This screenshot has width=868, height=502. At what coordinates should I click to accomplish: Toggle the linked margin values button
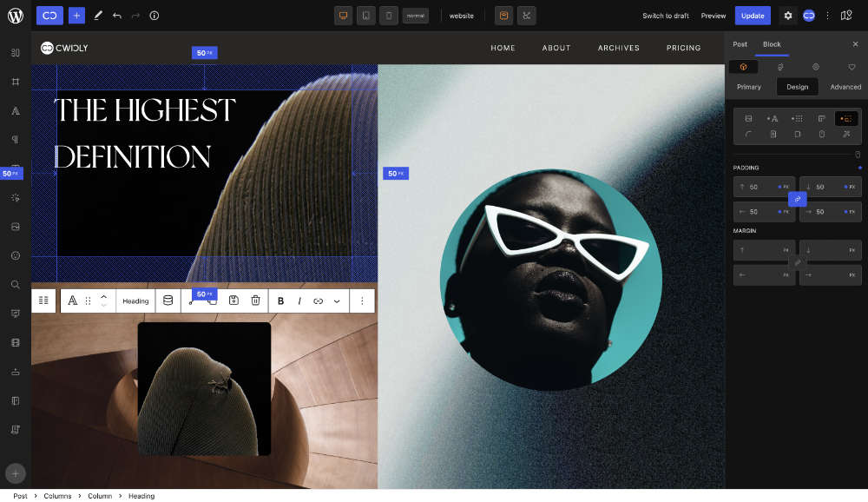(x=797, y=262)
